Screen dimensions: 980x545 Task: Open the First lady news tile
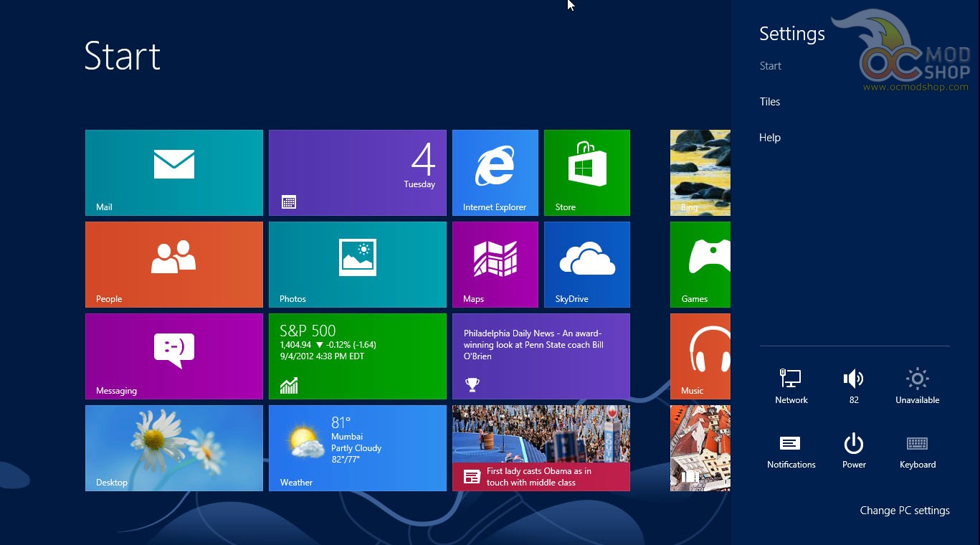click(541, 448)
